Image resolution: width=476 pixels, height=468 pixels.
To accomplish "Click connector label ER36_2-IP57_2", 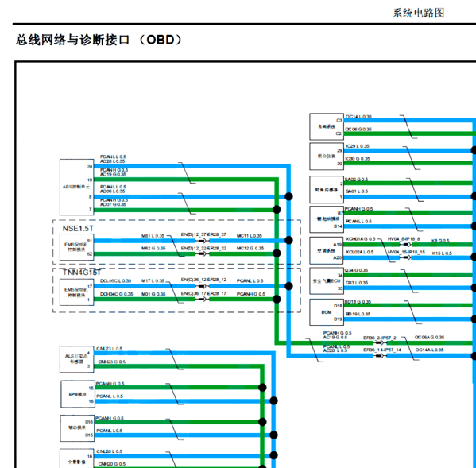I will point(380,338).
